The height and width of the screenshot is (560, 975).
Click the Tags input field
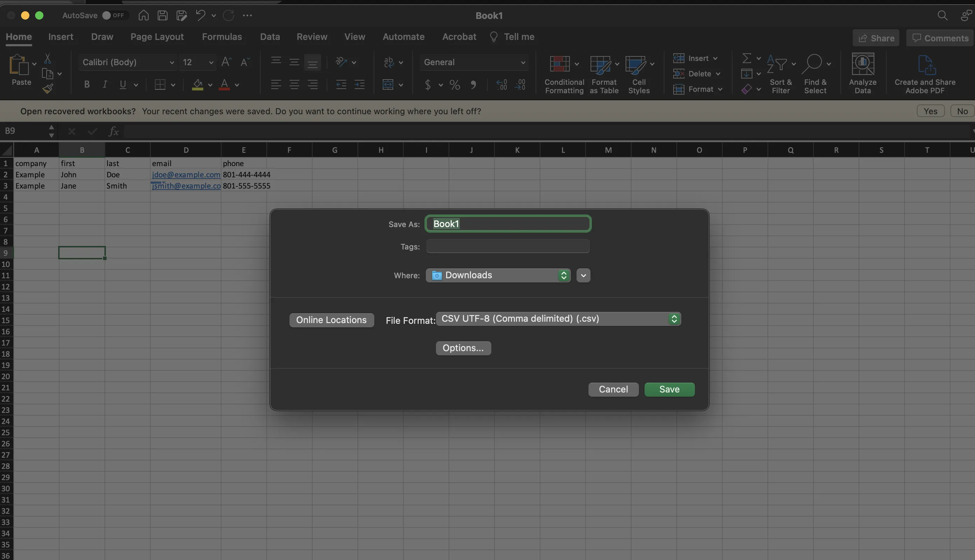pos(507,246)
